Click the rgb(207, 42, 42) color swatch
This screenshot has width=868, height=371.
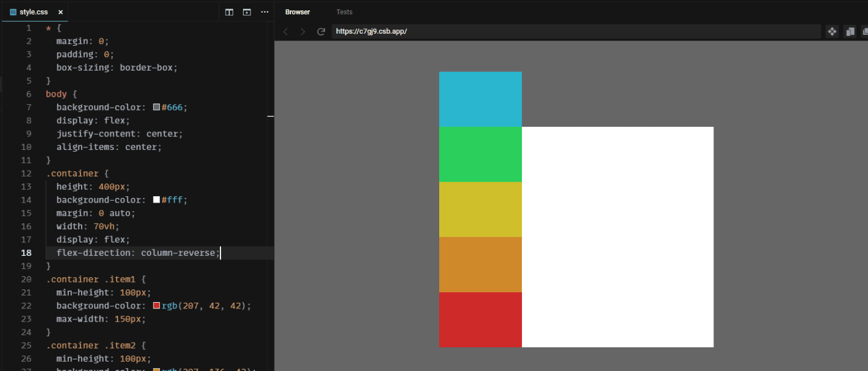click(x=156, y=306)
